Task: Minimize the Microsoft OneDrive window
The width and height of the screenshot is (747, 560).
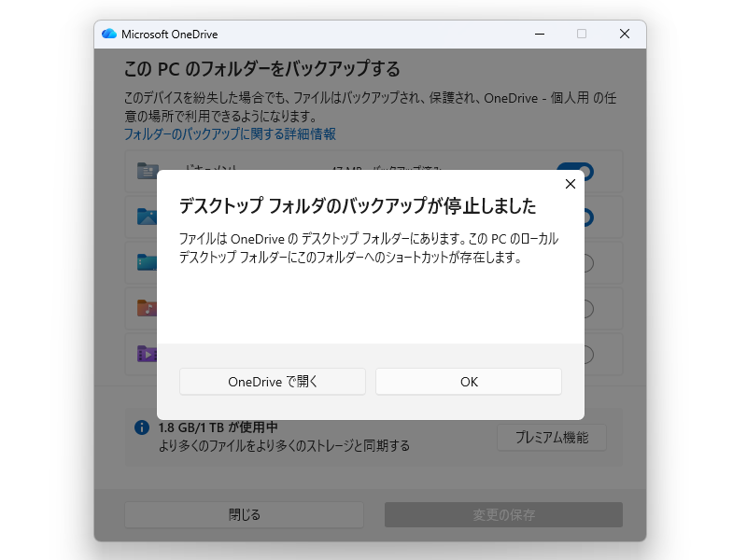Action: tap(539, 34)
